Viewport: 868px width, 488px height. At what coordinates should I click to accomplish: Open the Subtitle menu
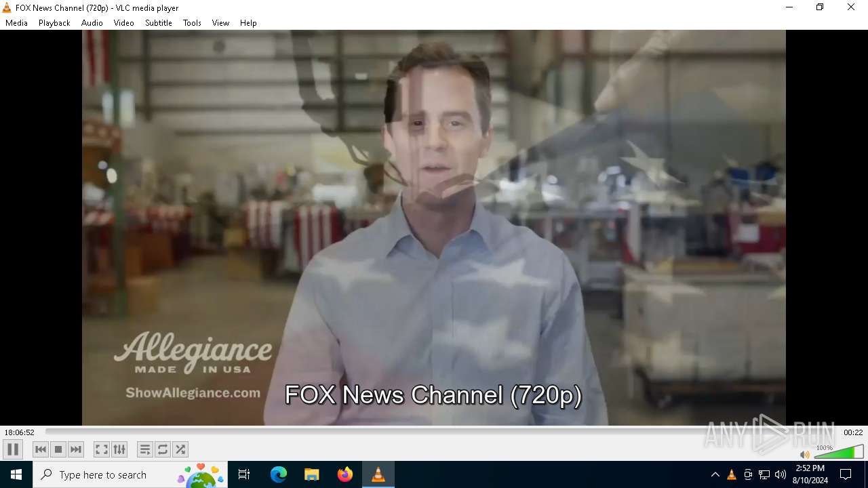point(159,23)
